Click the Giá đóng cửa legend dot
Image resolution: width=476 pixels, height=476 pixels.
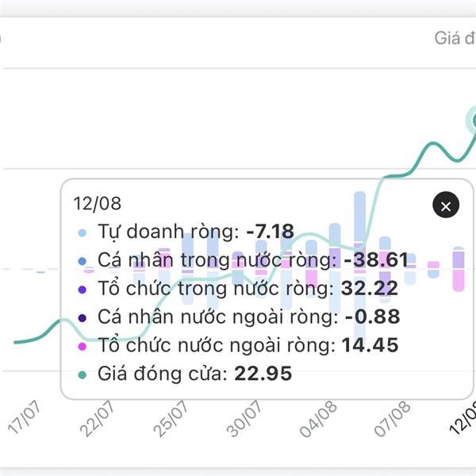(x=83, y=375)
